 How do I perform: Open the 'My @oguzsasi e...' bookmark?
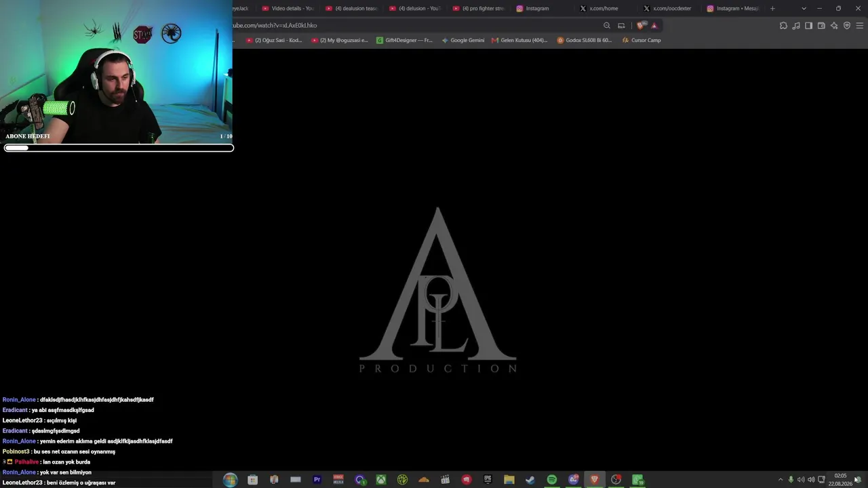340,40
